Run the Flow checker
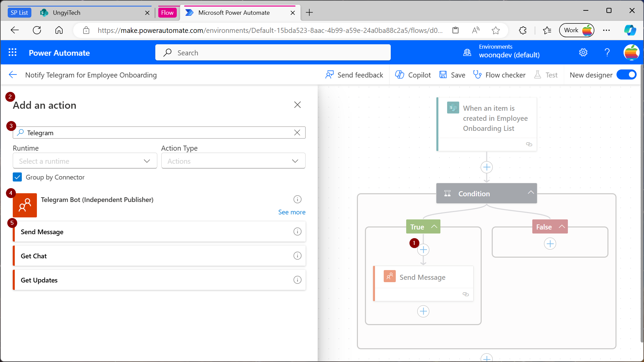The width and height of the screenshot is (644, 362). coord(499,75)
